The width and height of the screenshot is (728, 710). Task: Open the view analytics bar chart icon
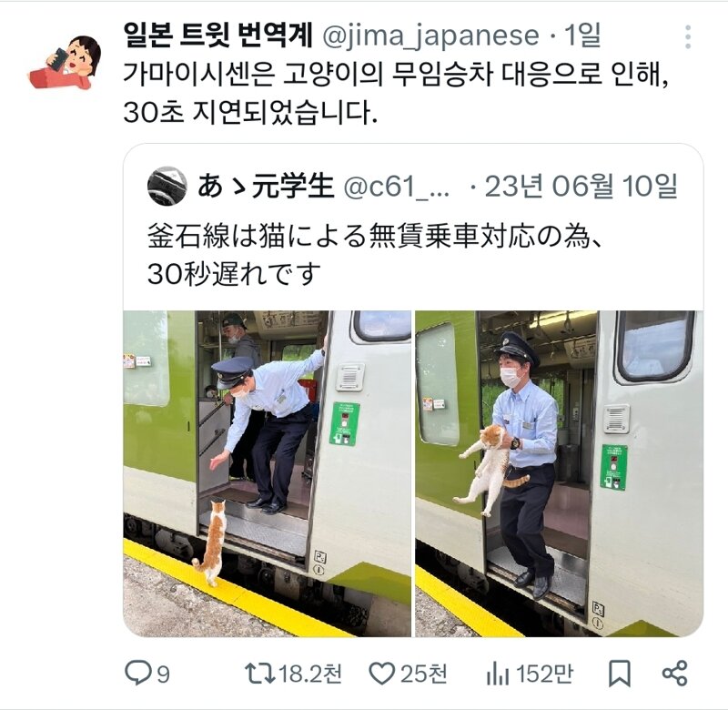(498, 674)
